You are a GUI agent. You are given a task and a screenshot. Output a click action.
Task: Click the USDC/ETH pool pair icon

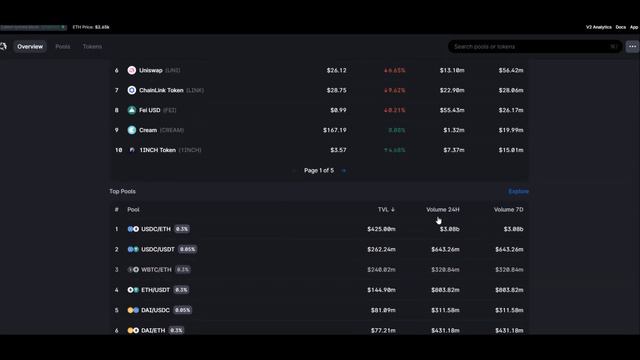tap(133, 229)
